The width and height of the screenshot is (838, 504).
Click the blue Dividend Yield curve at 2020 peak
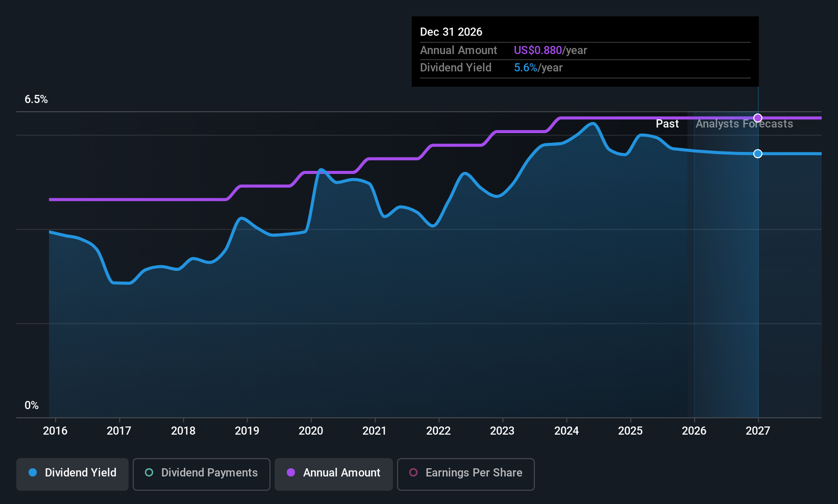tap(321, 170)
